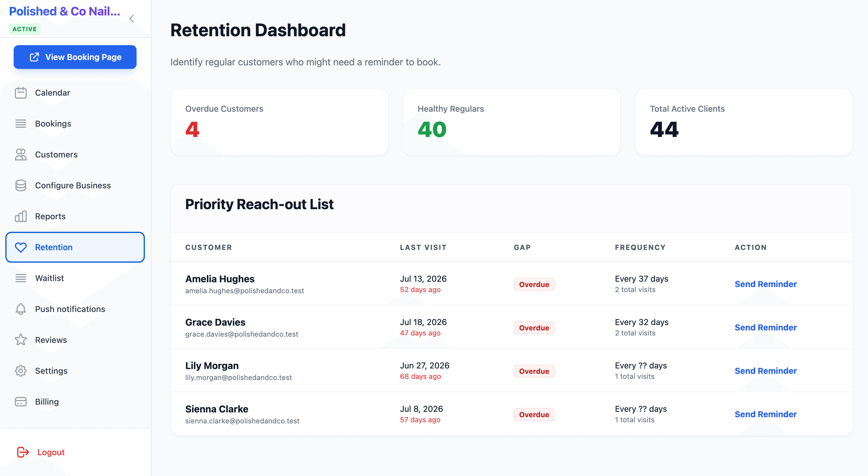Click the ACTIVE status badge
This screenshot has height=476, width=868.
coord(25,29)
